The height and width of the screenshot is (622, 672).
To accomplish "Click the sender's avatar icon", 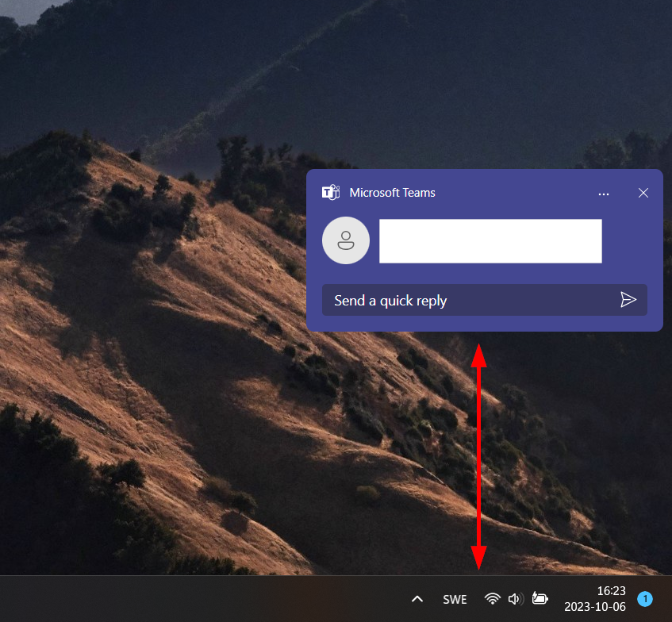I will tap(346, 240).
